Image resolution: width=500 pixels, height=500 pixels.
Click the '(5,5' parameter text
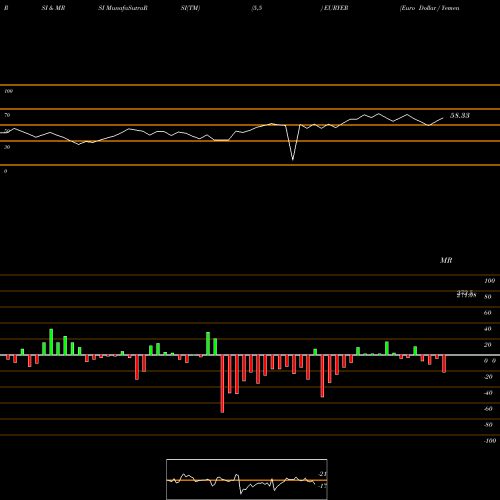257,8
